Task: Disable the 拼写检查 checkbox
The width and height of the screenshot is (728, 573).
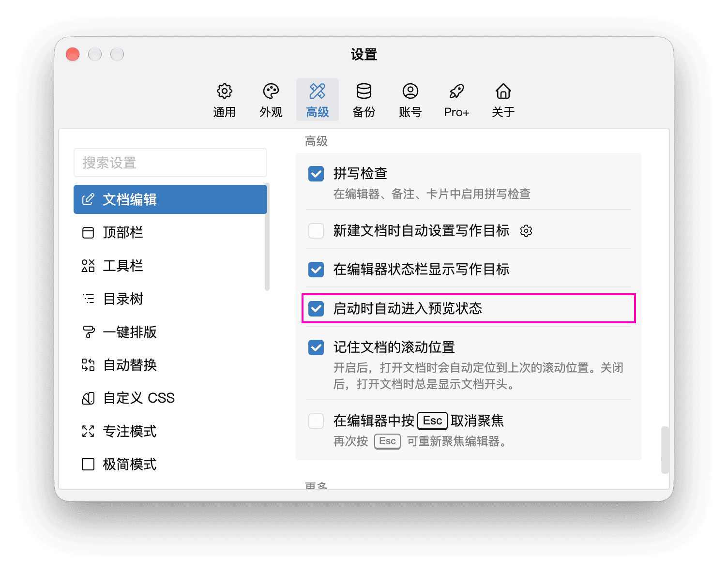Action: (x=316, y=174)
